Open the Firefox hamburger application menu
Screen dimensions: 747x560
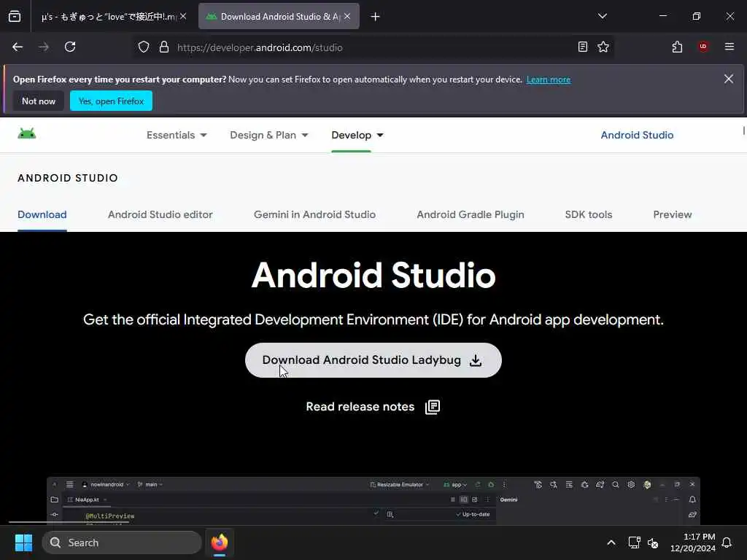click(729, 47)
